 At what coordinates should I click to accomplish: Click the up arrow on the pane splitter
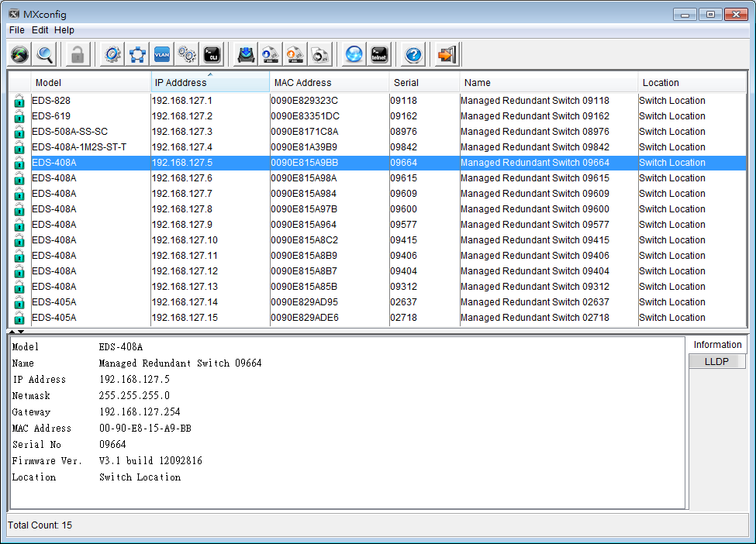[x=12, y=332]
